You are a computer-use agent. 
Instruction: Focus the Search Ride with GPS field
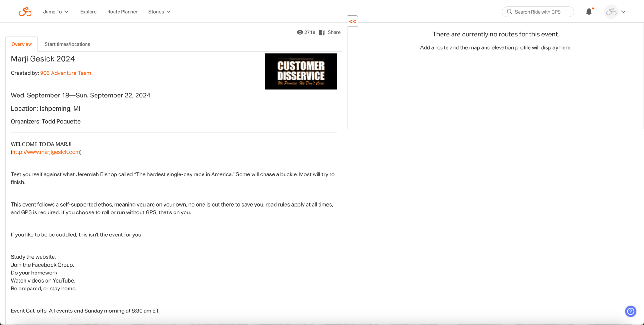[538, 12]
